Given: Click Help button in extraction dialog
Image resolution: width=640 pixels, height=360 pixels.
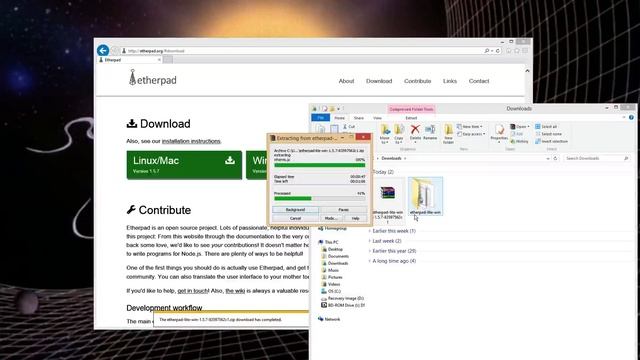Looking at the screenshot, I should point(356,218).
